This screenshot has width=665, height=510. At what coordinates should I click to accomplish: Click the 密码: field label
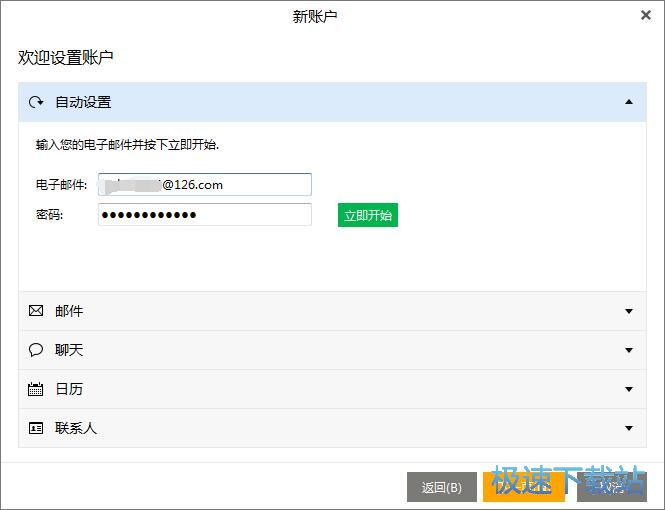point(49,215)
